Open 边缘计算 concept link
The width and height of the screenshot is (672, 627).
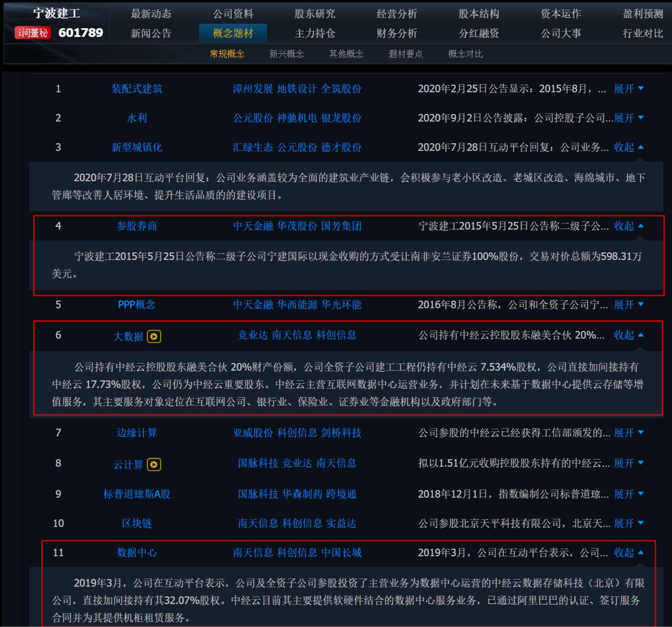pos(137,433)
